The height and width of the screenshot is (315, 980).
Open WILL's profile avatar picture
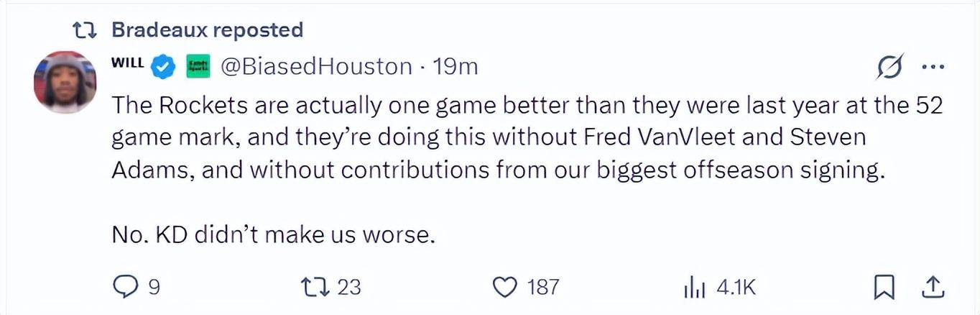(65, 82)
